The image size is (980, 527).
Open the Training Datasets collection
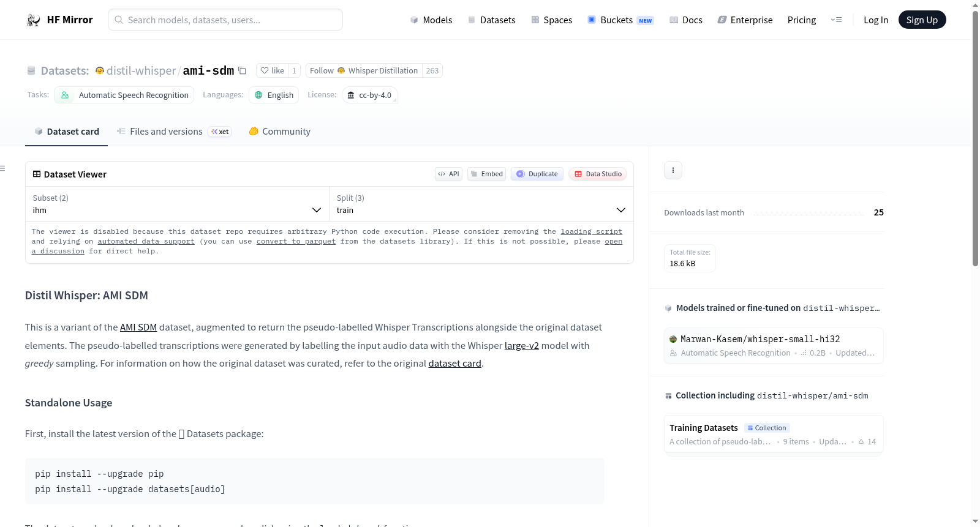point(774,434)
